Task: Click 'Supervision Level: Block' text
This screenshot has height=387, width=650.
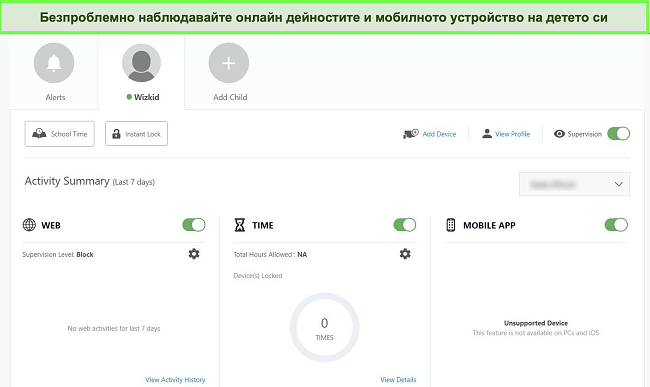Action: pos(58,254)
